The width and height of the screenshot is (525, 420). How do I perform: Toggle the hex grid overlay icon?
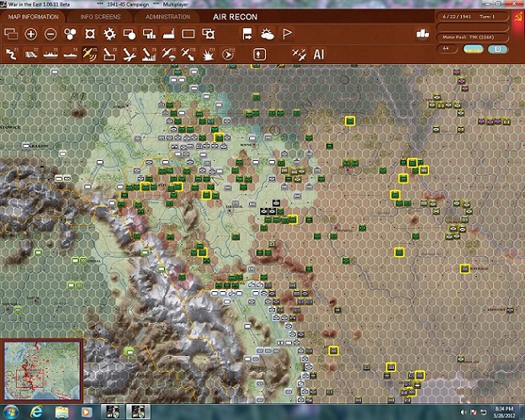click(70, 34)
